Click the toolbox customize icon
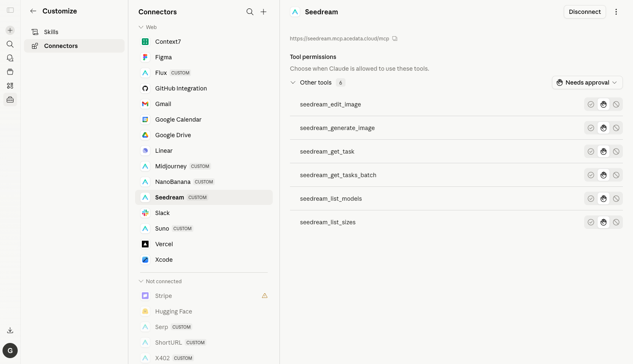The width and height of the screenshot is (633, 364). click(10, 100)
